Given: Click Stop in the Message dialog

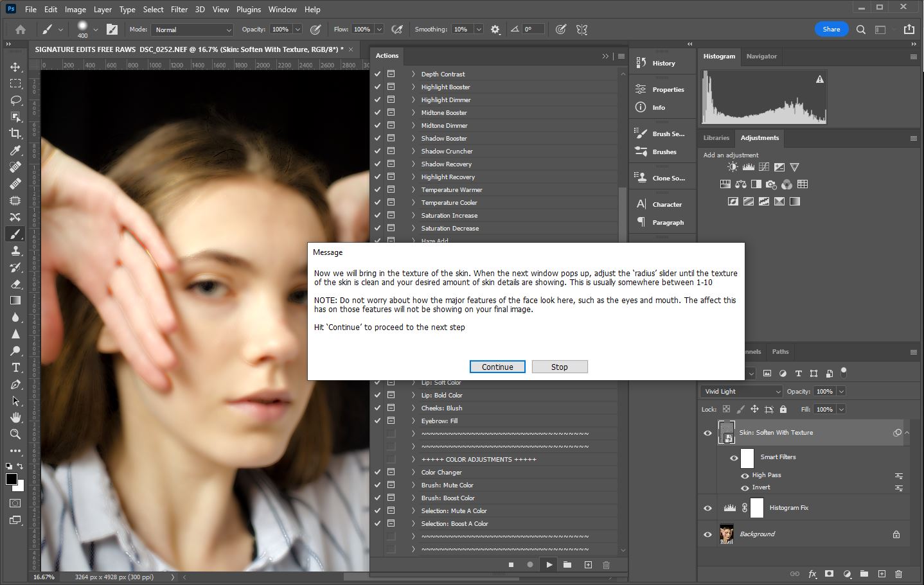Looking at the screenshot, I should 559,367.
